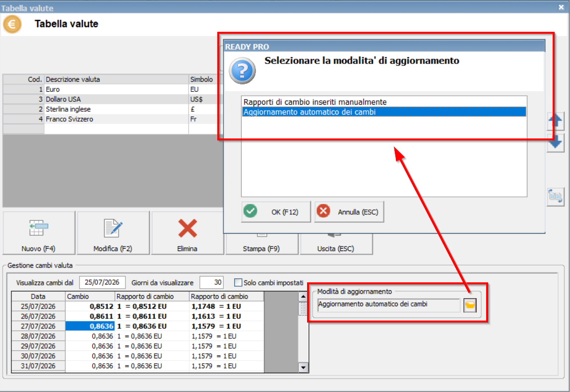The height and width of the screenshot is (392, 570).
Task: Open update mode folder icon button
Action: click(470, 305)
